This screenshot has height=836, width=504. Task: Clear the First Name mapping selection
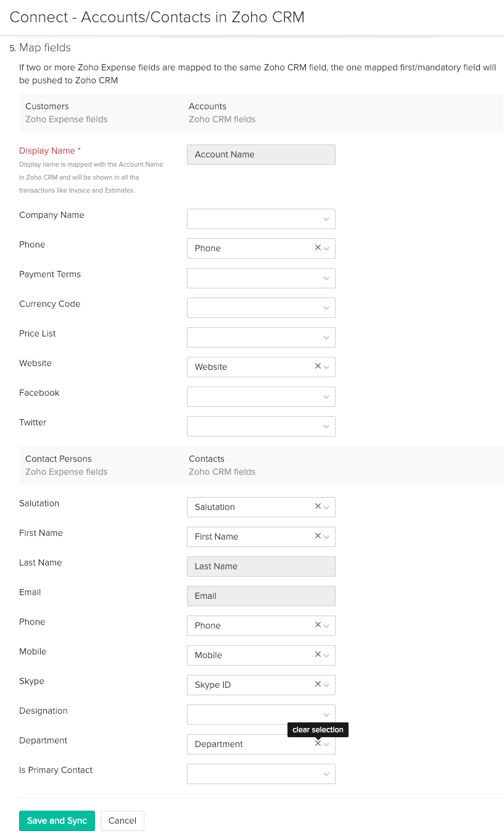point(318,536)
